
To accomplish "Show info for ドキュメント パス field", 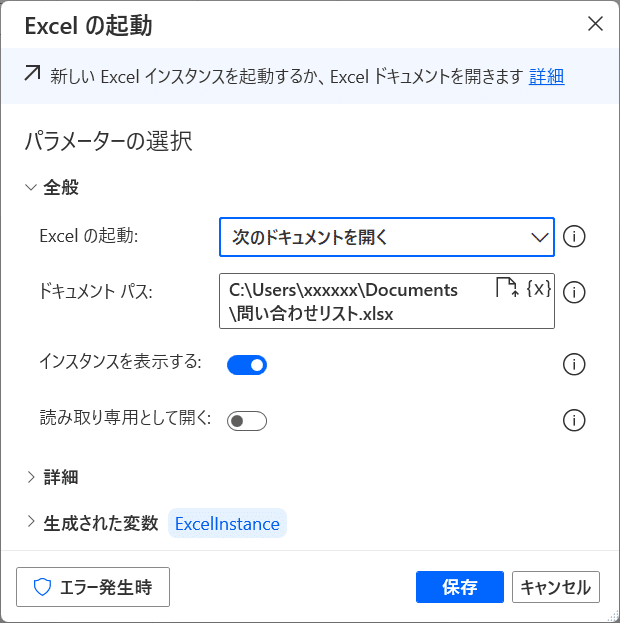I will [x=574, y=292].
